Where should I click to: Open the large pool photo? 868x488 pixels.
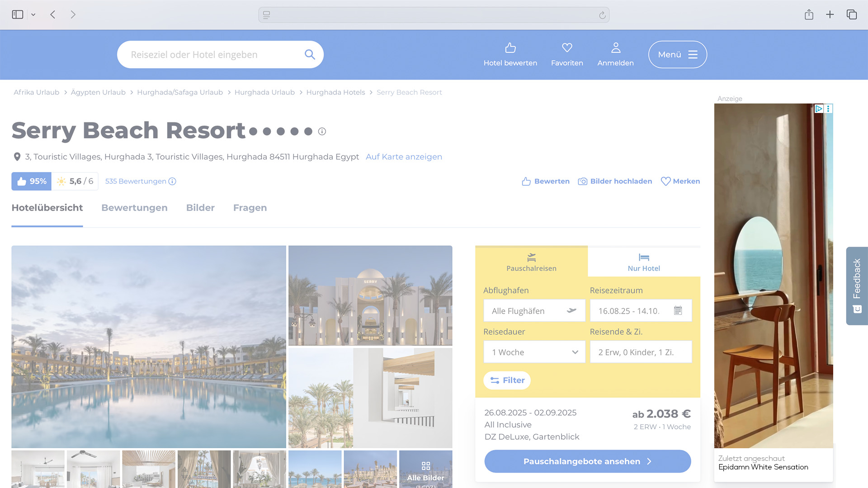click(x=149, y=347)
